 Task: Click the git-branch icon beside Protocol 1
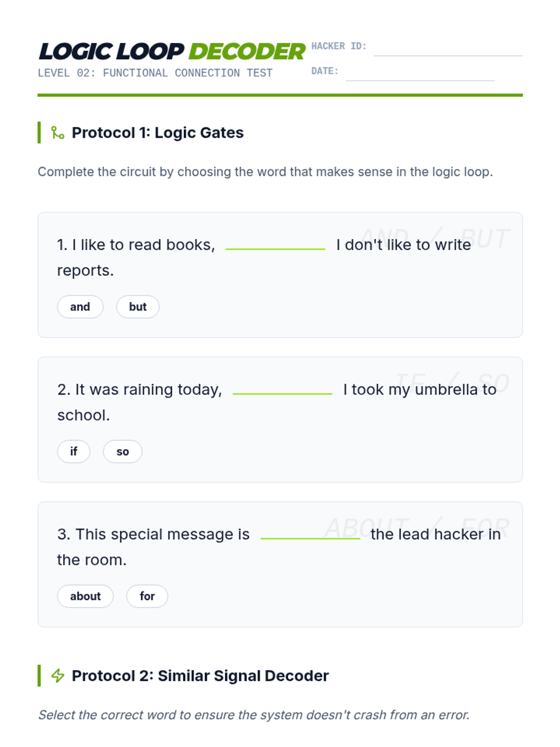pyautogui.click(x=57, y=133)
